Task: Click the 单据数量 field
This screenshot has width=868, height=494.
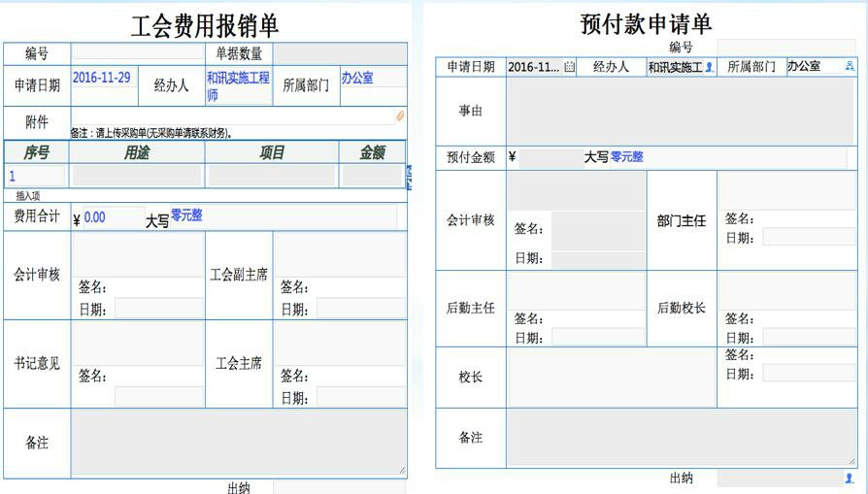Action: [x=340, y=54]
